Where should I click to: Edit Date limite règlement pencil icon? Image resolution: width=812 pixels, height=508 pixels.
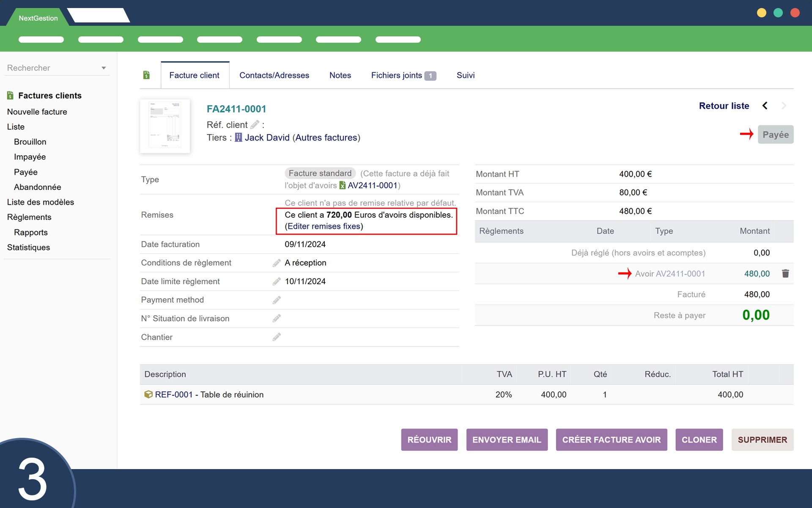pos(277,282)
